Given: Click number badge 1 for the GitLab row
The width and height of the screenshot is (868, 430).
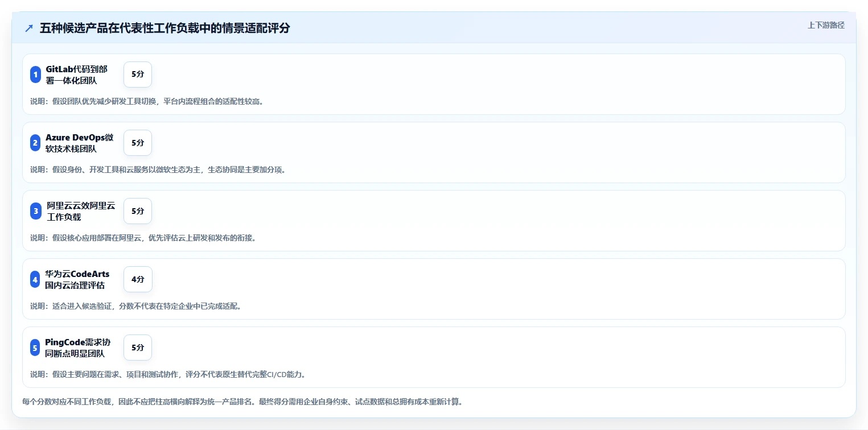Looking at the screenshot, I should (35, 75).
